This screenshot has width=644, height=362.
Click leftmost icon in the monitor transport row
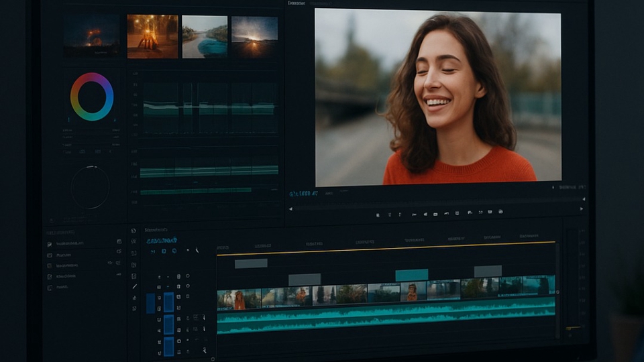(x=378, y=215)
